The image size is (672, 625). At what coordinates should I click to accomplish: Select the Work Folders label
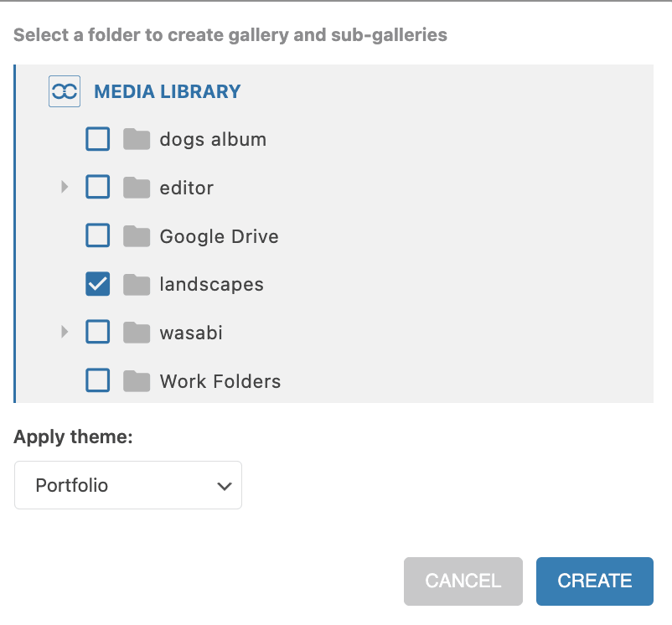(220, 381)
